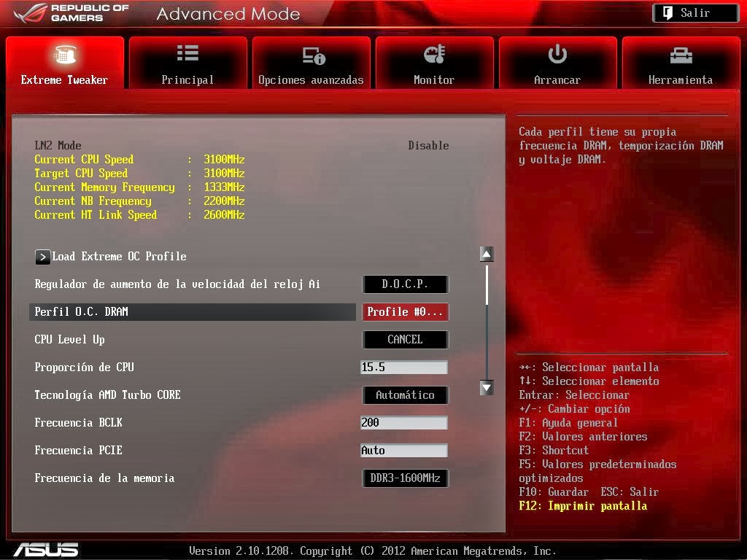747x560 pixels.
Task: Click the Advanced Mode title text
Action: 228,14
